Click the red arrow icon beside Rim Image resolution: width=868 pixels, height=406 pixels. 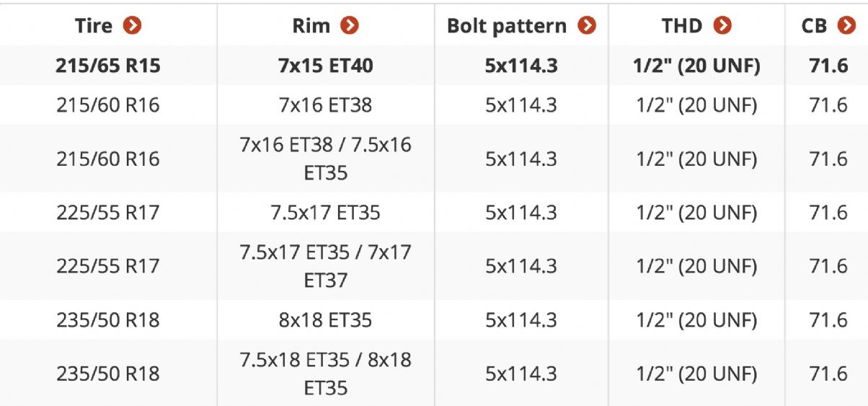click(x=349, y=26)
